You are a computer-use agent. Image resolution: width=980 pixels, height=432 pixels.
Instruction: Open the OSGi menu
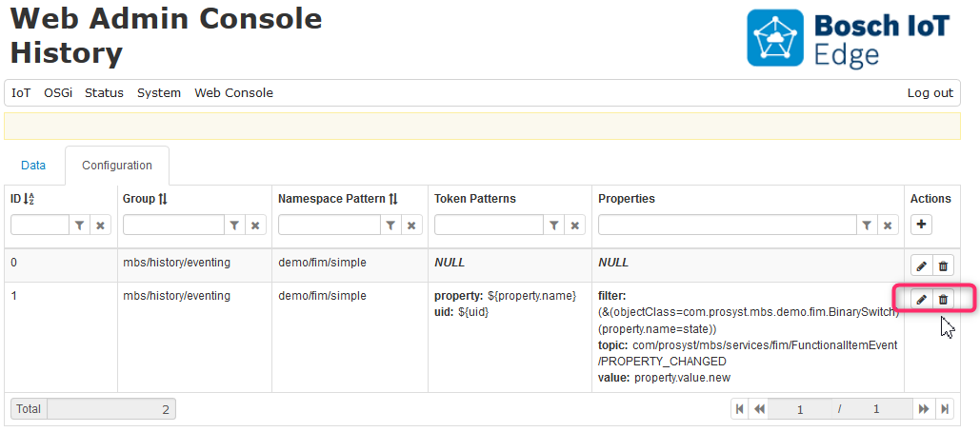pos(58,93)
